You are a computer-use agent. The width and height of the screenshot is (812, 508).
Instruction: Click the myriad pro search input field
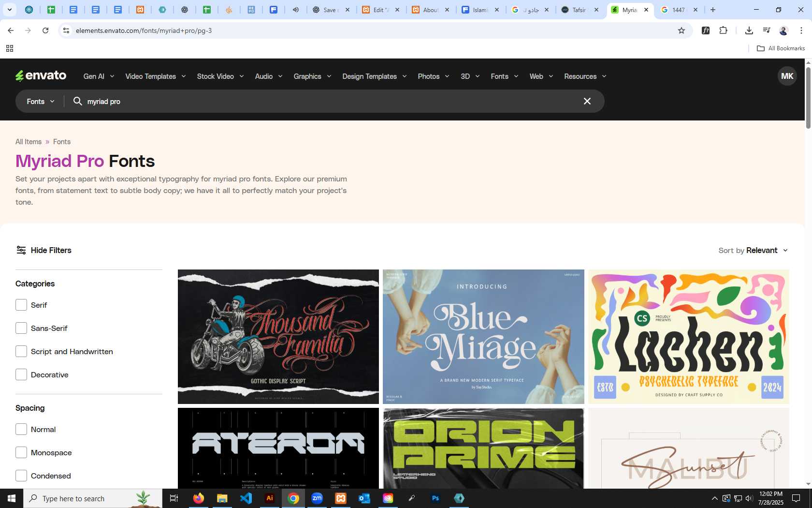point(329,101)
